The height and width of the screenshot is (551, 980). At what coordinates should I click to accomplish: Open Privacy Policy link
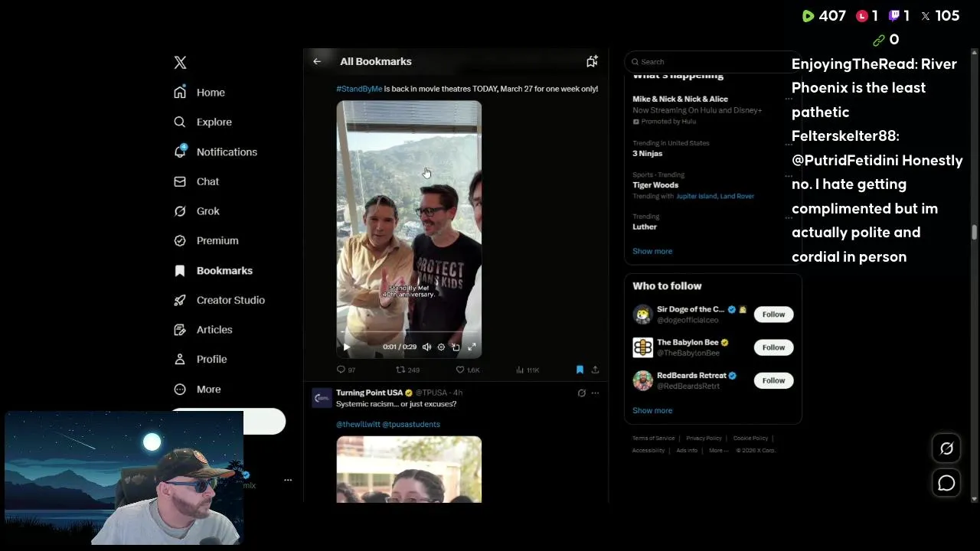tap(704, 439)
